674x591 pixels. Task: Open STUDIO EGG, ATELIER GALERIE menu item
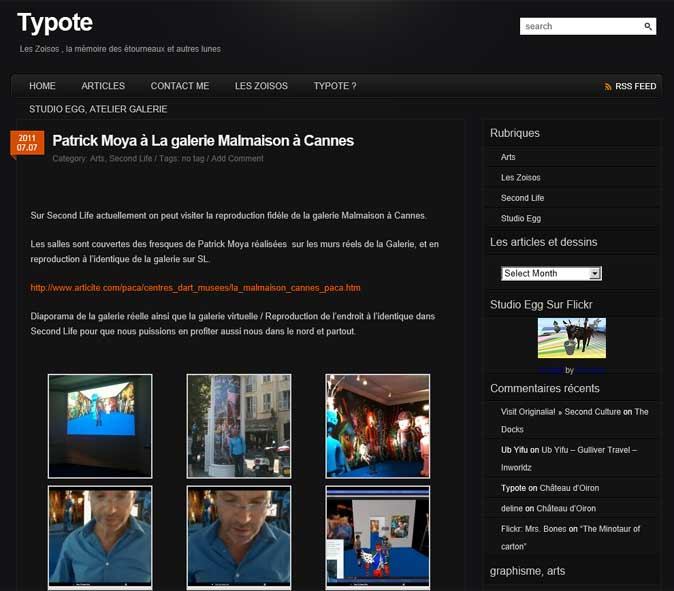(x=98, y=109)
